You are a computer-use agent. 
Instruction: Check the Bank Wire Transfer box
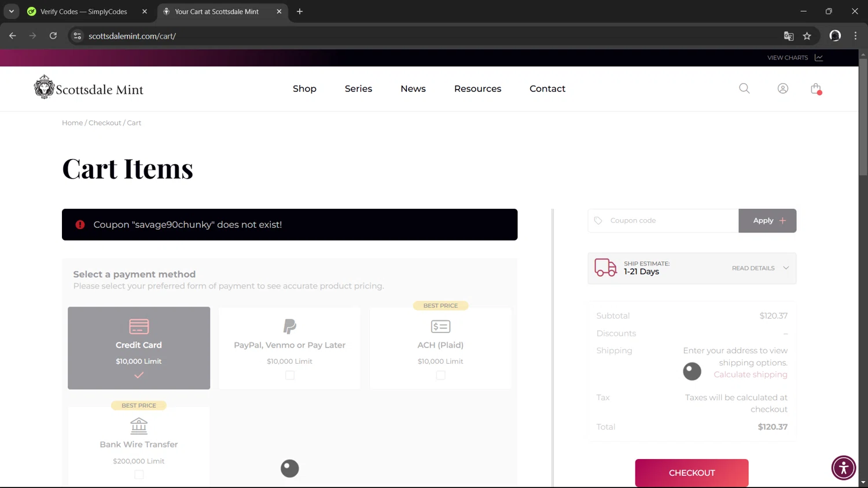pos(139,475)
